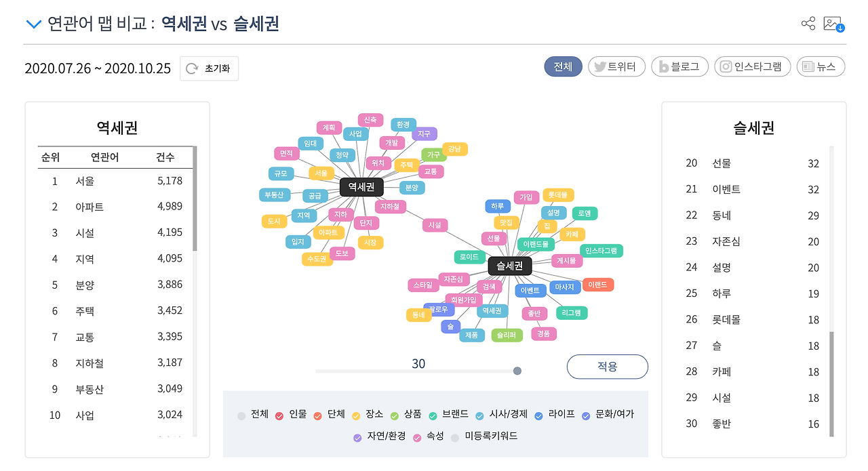Collapse the 연관어 맵 비교 section chevron

coord(33,22)
